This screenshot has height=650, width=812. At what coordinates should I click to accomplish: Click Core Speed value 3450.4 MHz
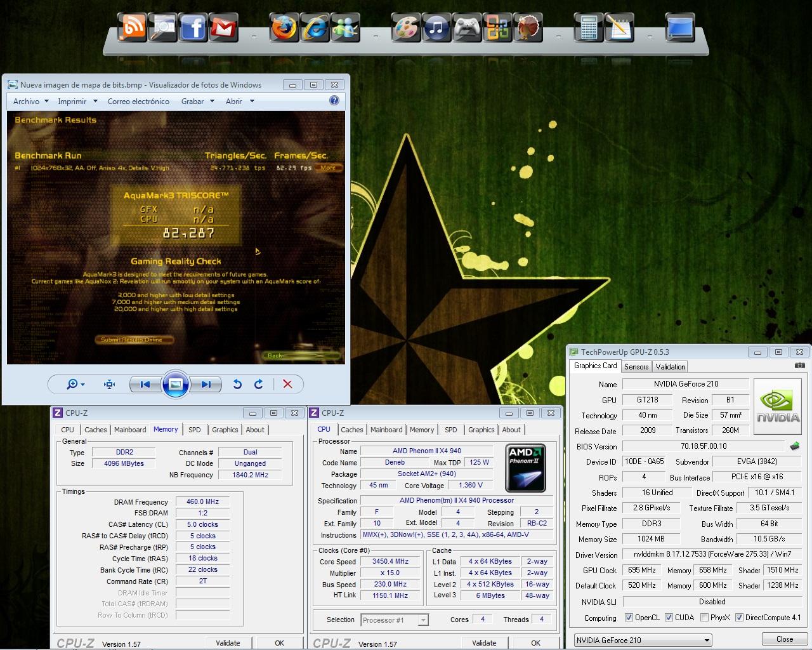390,561
